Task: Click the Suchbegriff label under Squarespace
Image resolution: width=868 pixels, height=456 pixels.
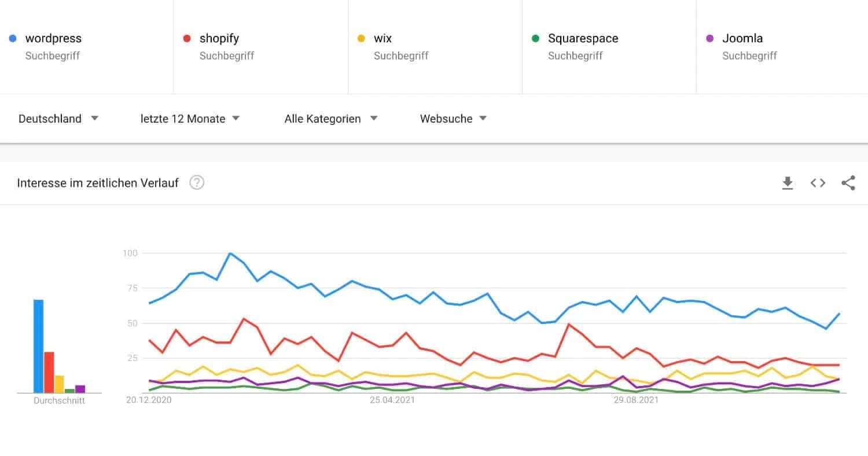Action: pyautogui.click(x=576, y=56)
